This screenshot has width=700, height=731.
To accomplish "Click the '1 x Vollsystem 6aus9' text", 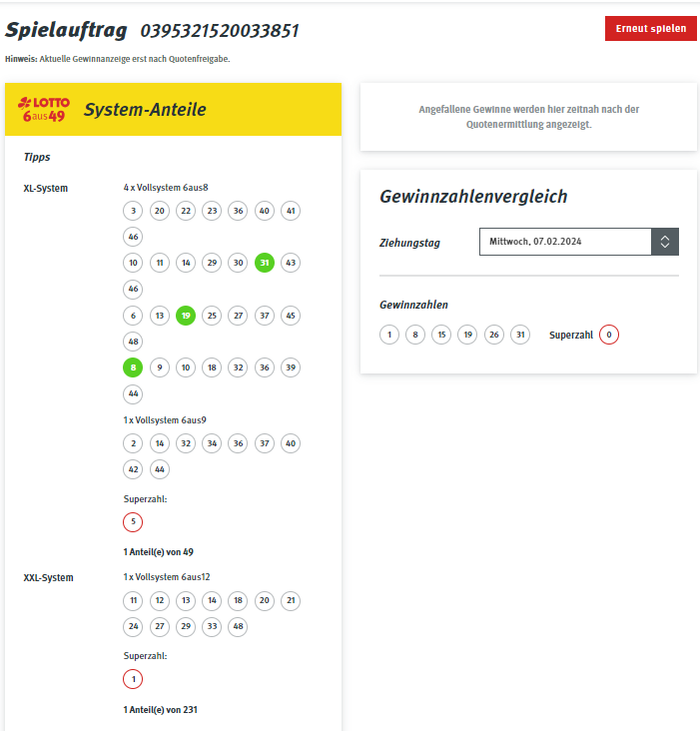I will coord(165,420).
